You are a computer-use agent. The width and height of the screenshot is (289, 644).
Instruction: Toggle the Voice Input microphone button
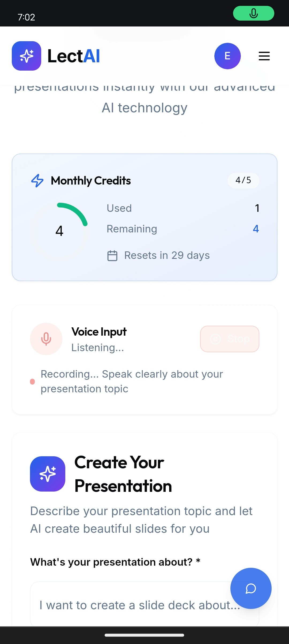(46, 339)
